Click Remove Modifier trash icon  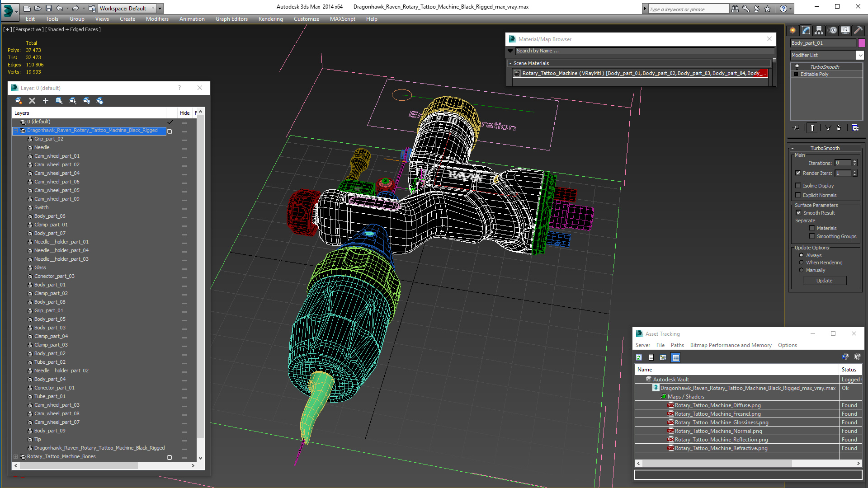(839, 128)
